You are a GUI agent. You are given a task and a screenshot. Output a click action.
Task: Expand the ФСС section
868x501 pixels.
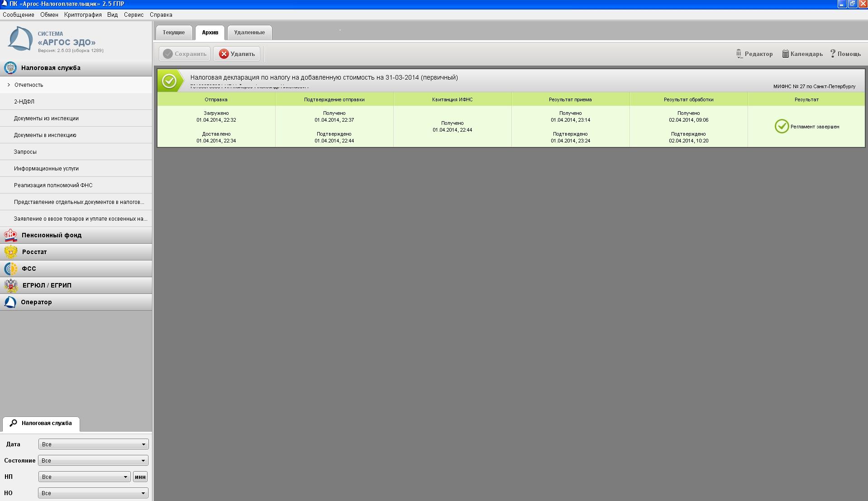click(76, 269)
